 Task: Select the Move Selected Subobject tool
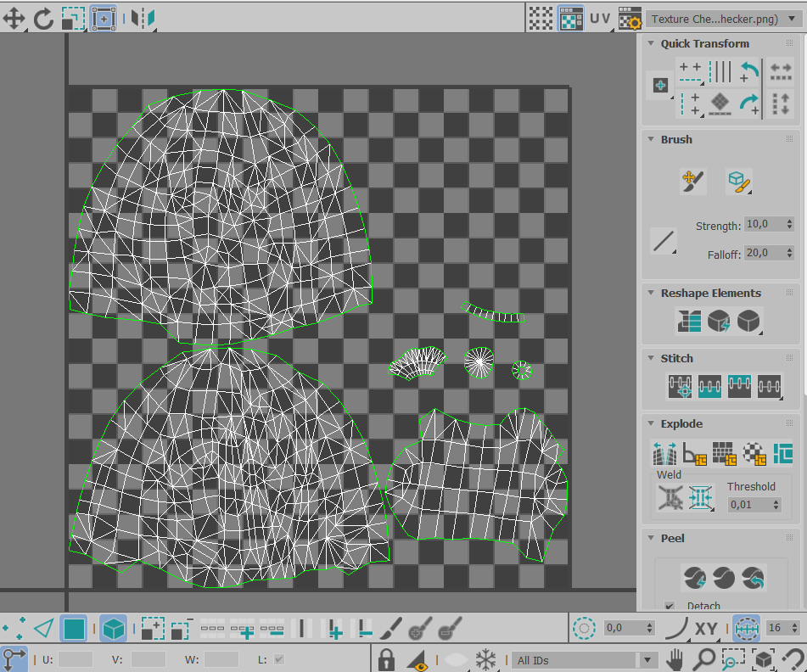click(x=14, y=18)
